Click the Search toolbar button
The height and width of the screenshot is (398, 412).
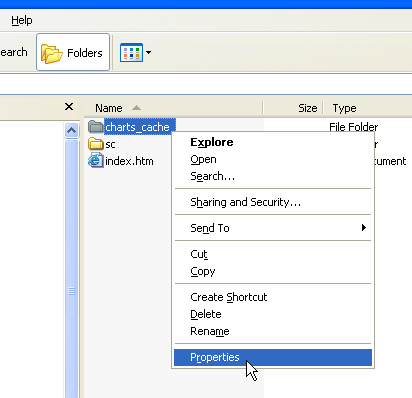[x=14, y=52]
